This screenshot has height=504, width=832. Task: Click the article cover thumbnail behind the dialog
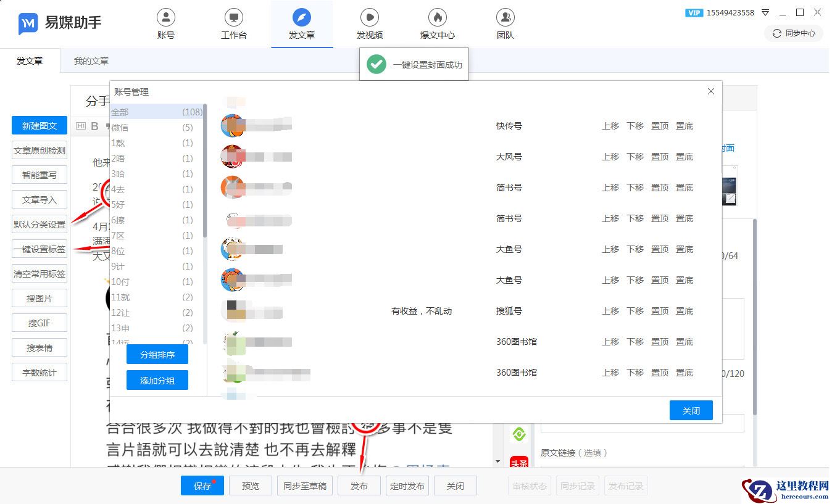point(730,185)
